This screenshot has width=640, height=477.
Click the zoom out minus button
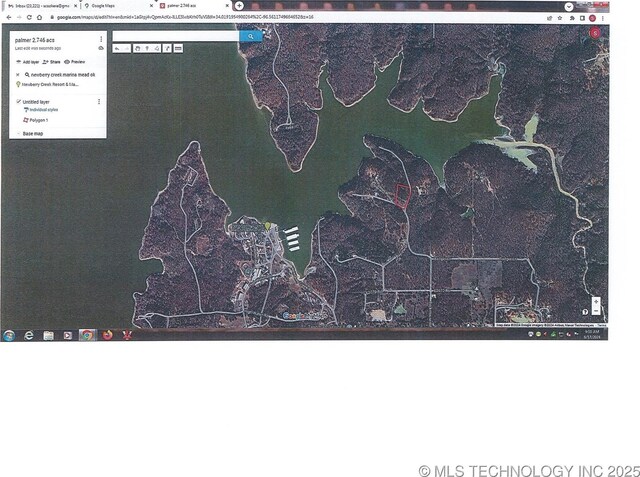pos(596,311)
